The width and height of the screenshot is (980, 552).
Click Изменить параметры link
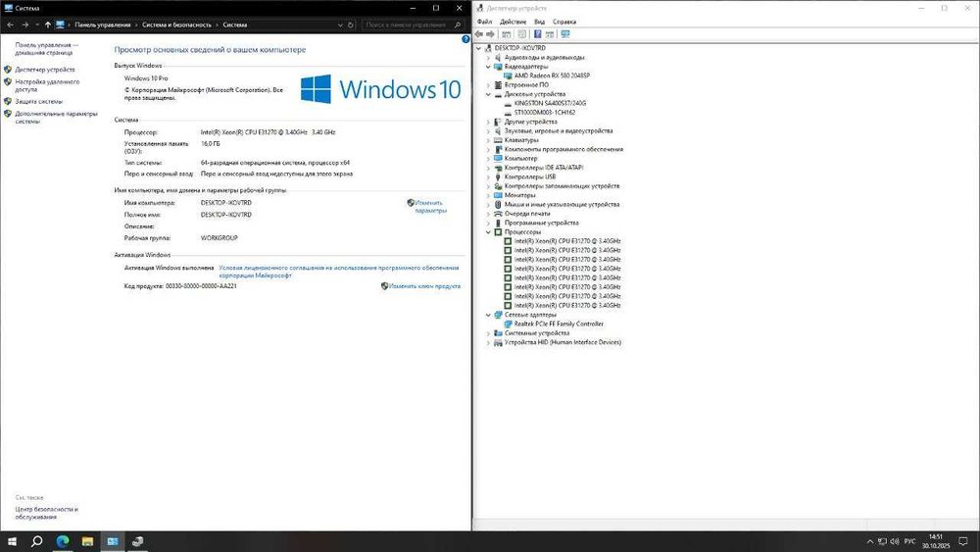coord(430,206)
